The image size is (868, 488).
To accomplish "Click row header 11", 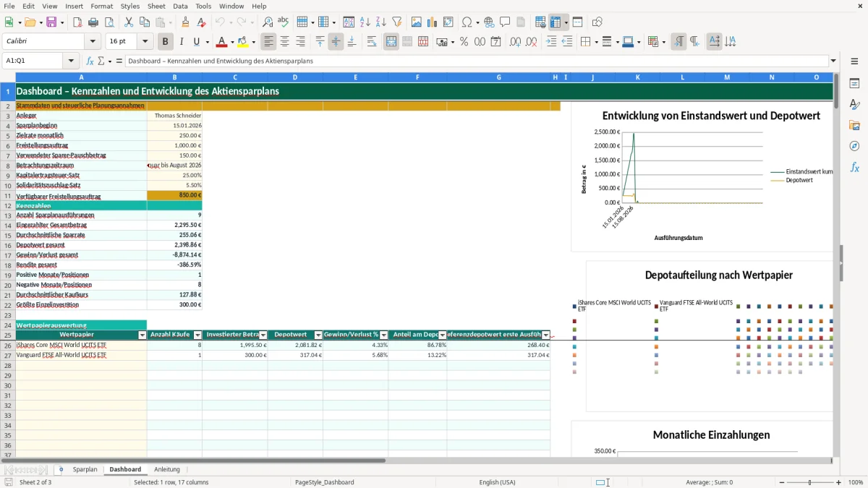I will pos(8,196).
